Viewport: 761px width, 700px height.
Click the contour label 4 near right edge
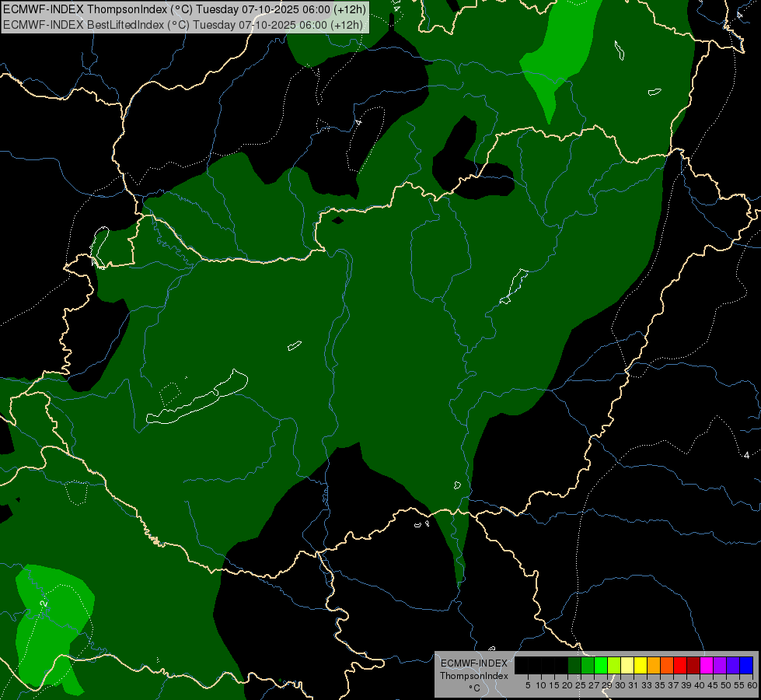[746, 455]
